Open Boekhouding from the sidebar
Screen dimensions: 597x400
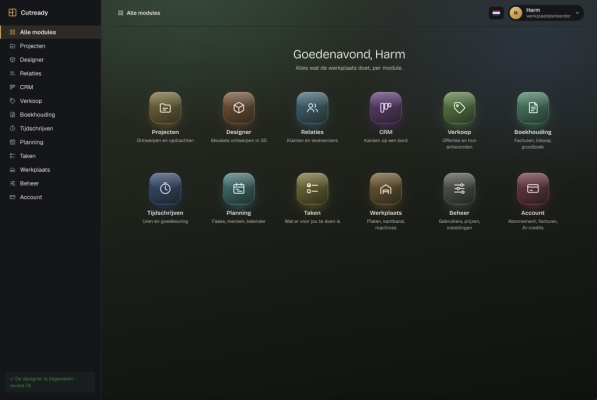(x=51, y=115)
